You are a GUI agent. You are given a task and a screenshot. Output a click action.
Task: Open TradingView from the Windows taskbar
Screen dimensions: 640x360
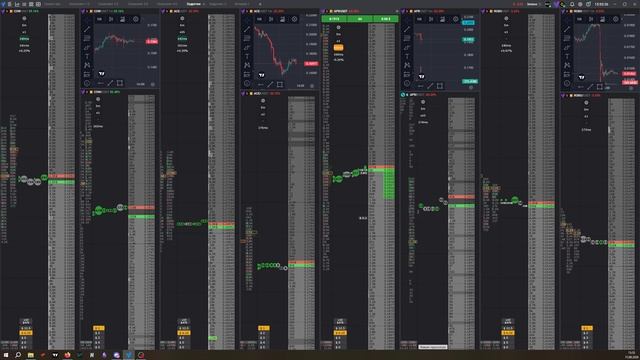point(55,355)
